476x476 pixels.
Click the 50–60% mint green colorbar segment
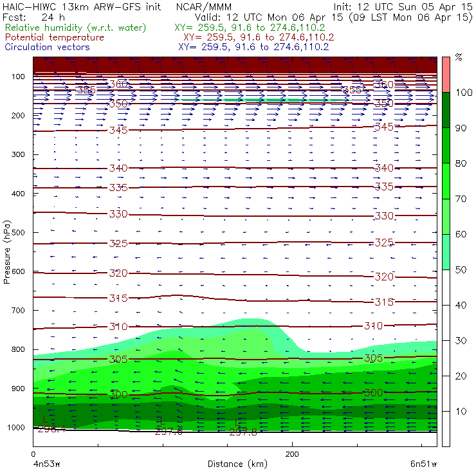tap(446, 252)
